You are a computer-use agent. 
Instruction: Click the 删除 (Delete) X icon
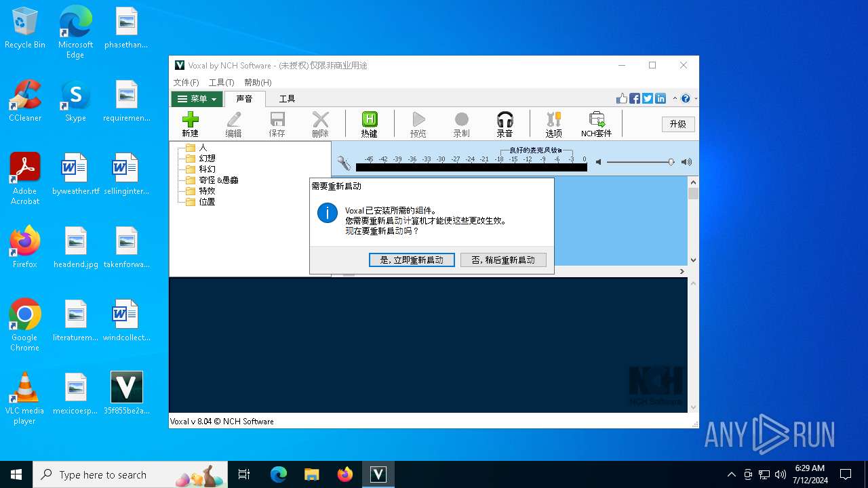click(321, 120)
